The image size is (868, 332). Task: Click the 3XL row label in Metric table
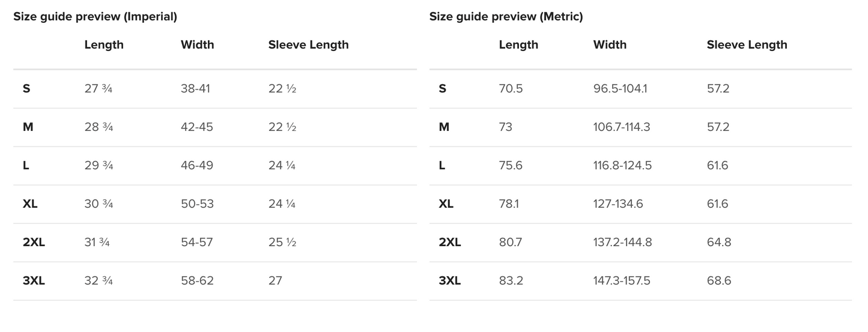pos(449,281)
